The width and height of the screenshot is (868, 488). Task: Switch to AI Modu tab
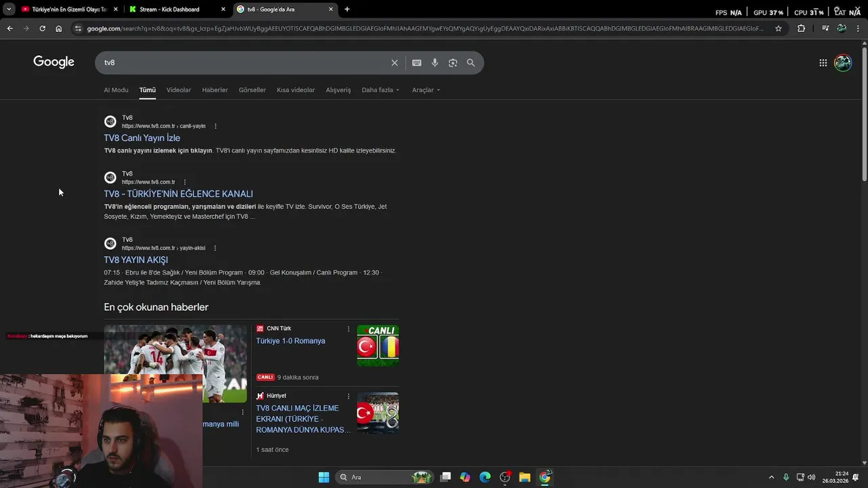(116, 90)
